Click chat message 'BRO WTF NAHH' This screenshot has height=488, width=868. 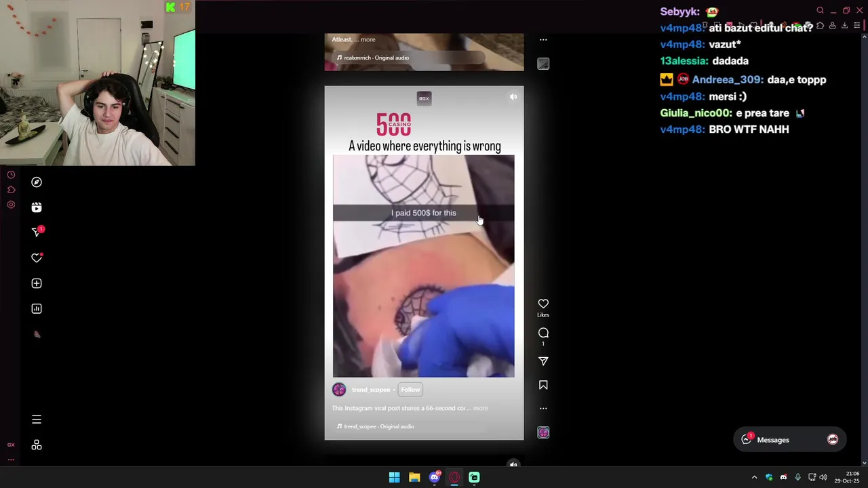click(749, 129)
